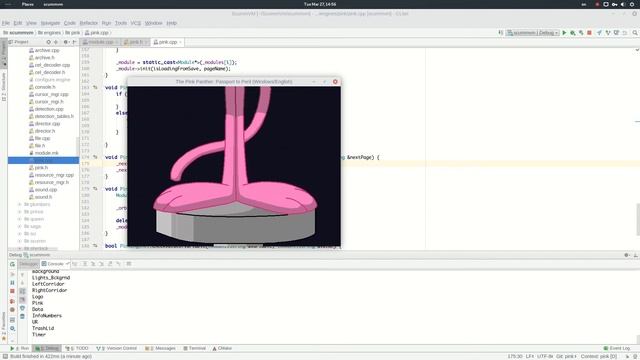The height and width of the screenshot is (360, 640).
Task: Open the Messages tool window button
Action: click(x=160, y=348)
